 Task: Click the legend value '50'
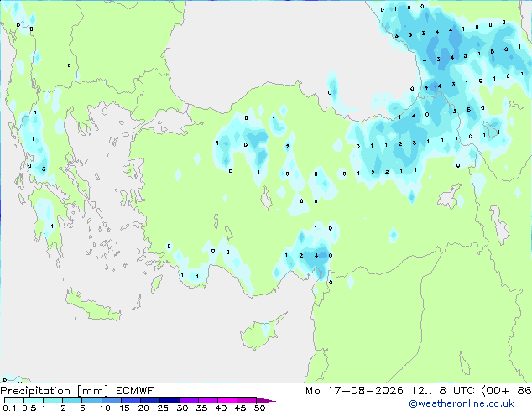[x=260, y=408]
